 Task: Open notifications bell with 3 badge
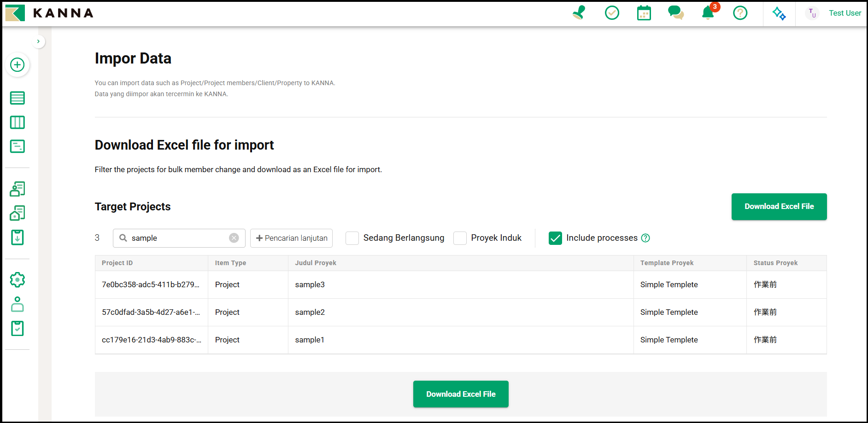coord(709,12)
